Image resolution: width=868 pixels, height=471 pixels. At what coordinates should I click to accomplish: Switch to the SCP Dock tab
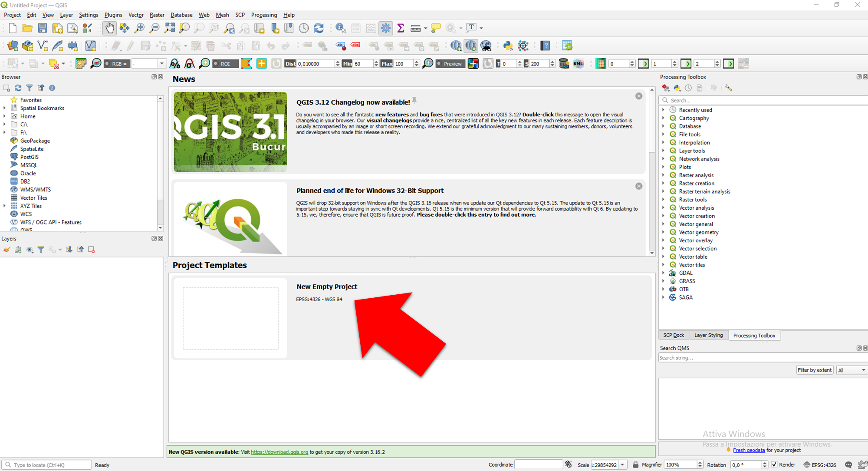[x=674, y=336]
